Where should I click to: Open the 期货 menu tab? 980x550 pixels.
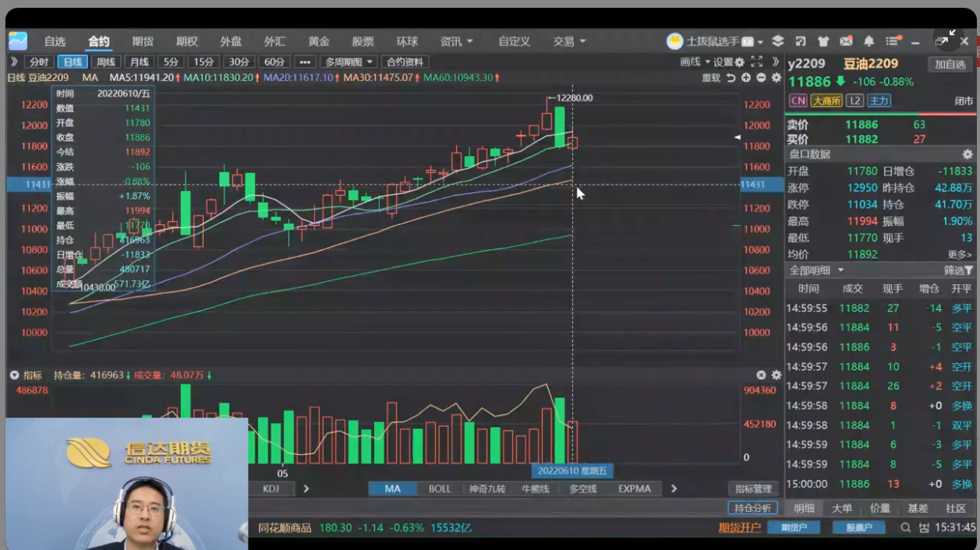(143, 41)
